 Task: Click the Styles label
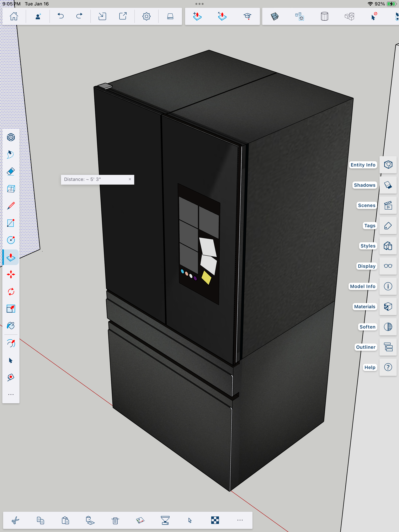click(368, 246)
